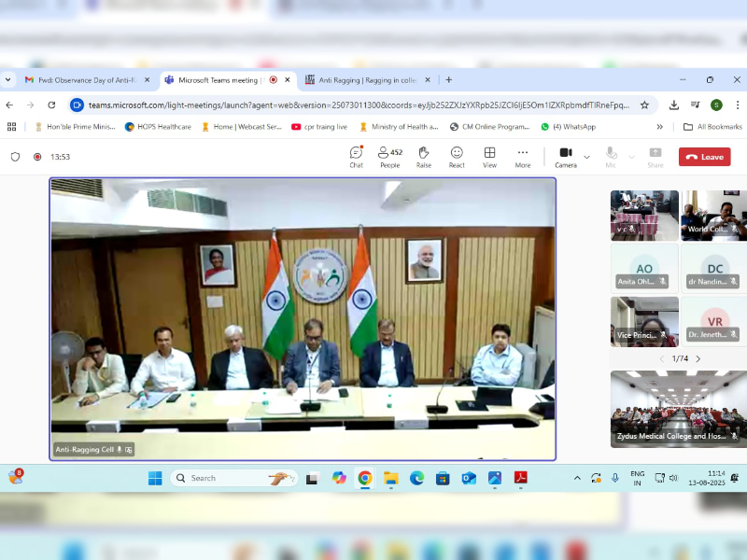Open the cpr traing live bookmark
The image size is (747, 560).
(x=319, y=127)
